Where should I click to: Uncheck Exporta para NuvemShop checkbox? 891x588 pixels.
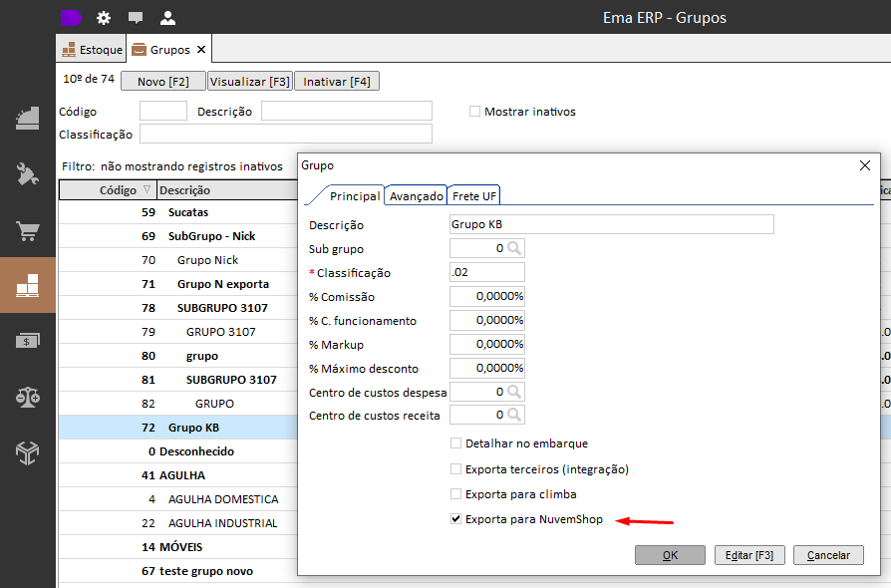[455, 519]
